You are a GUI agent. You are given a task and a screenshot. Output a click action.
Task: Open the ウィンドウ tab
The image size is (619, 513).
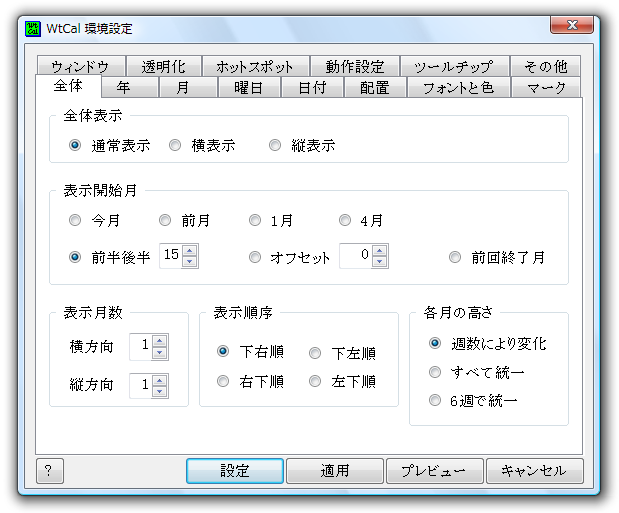coord(81,66)
